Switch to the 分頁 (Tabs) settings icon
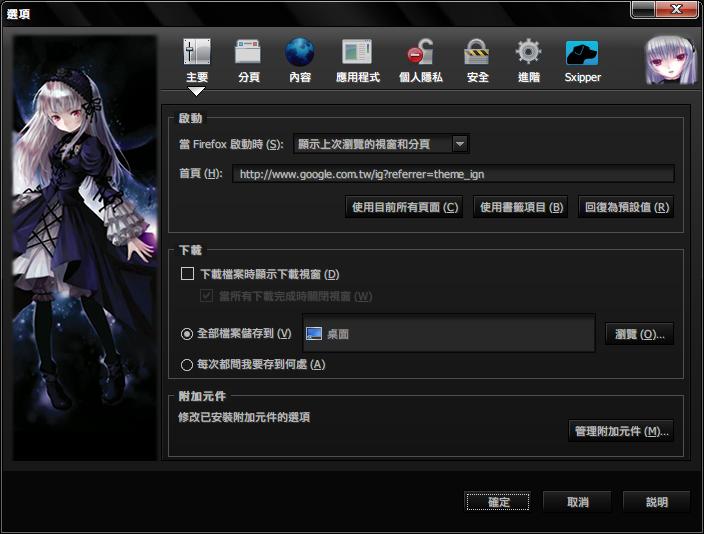The image size is (704, 534). pyautogui.click(x=248, y=53)
